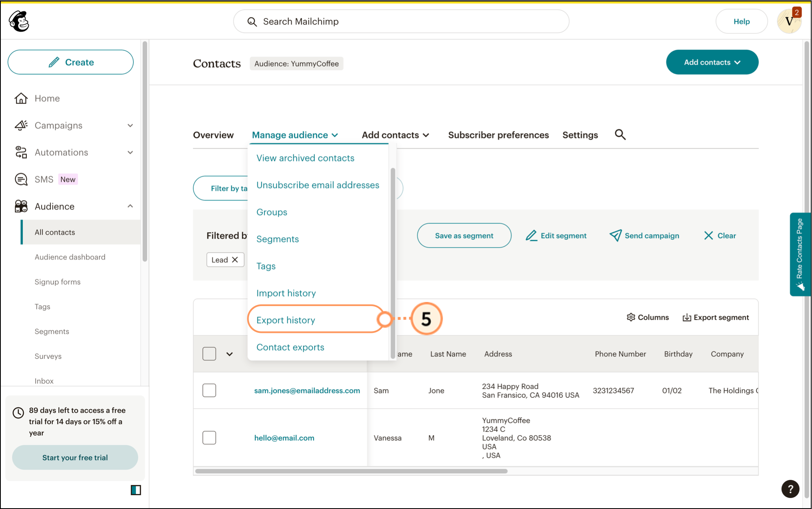
Task: Click the Audience people icon
Action: click(21, 206)
